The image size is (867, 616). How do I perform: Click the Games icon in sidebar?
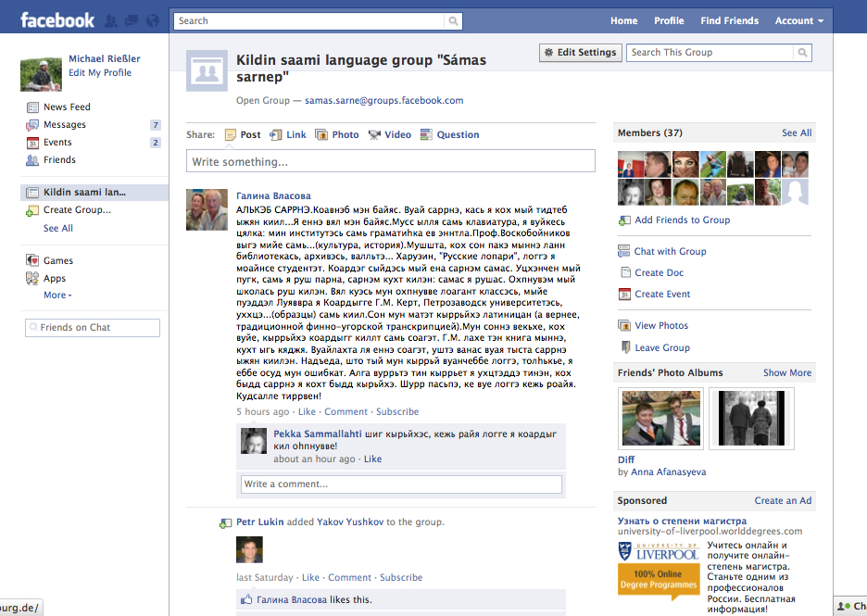pos(32,260)
